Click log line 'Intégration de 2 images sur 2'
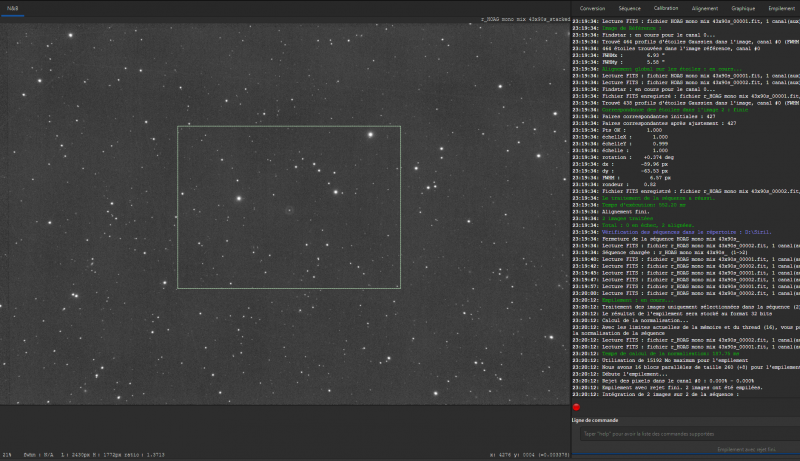Screen dimensions: 800x461 670,394
